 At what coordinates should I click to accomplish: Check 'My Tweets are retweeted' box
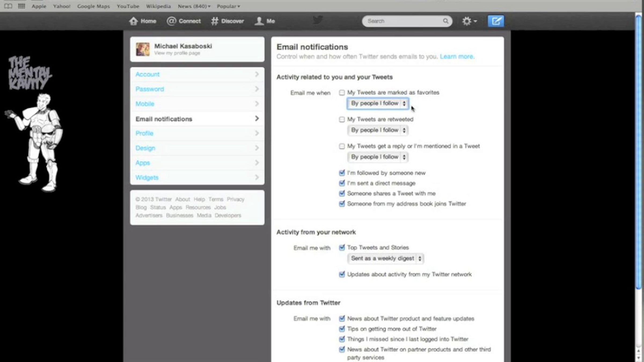(x=342, y=120)
